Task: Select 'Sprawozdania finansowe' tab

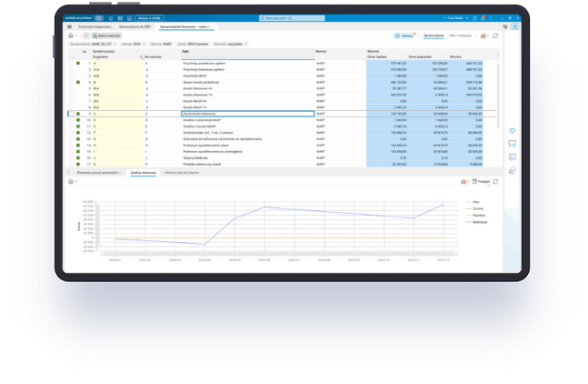Action: coord(184,27)
